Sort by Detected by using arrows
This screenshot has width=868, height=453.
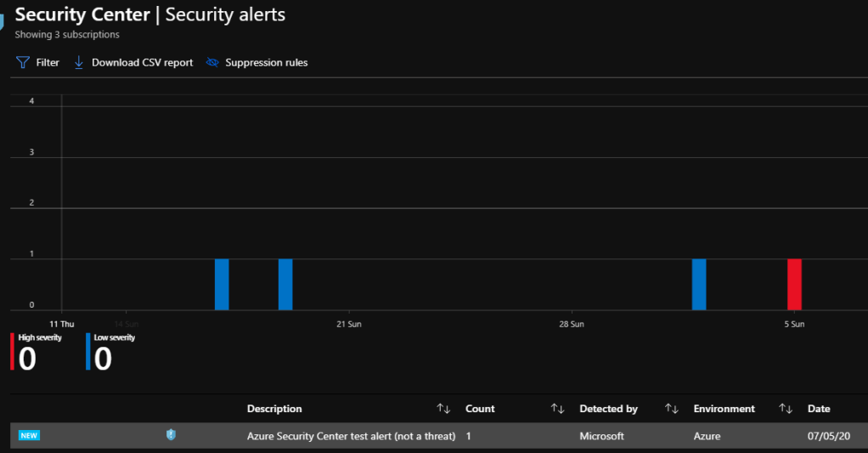click(x=671, y=409)
